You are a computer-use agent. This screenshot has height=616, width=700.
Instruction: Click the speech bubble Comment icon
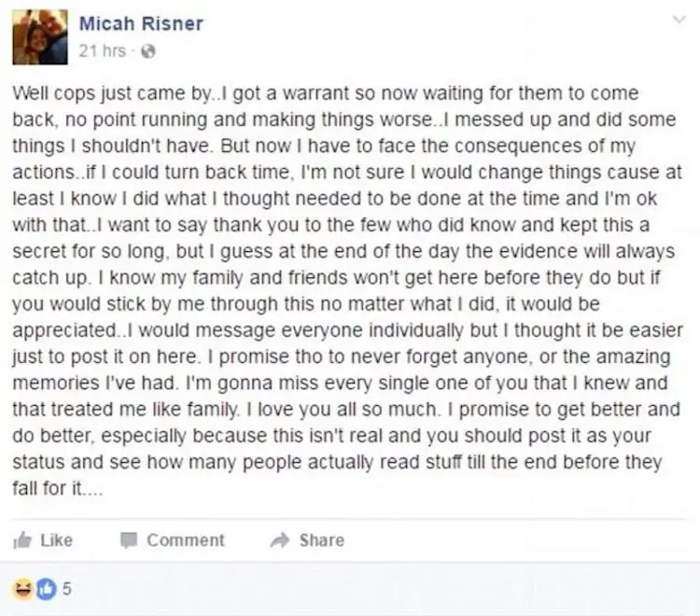(x=129, y=540)
